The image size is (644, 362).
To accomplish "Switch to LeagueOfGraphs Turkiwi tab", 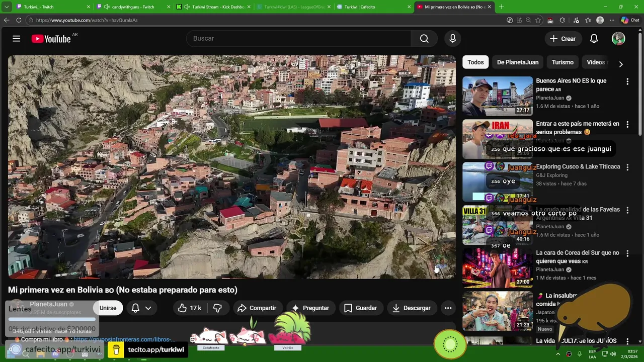I will (294, 7).
